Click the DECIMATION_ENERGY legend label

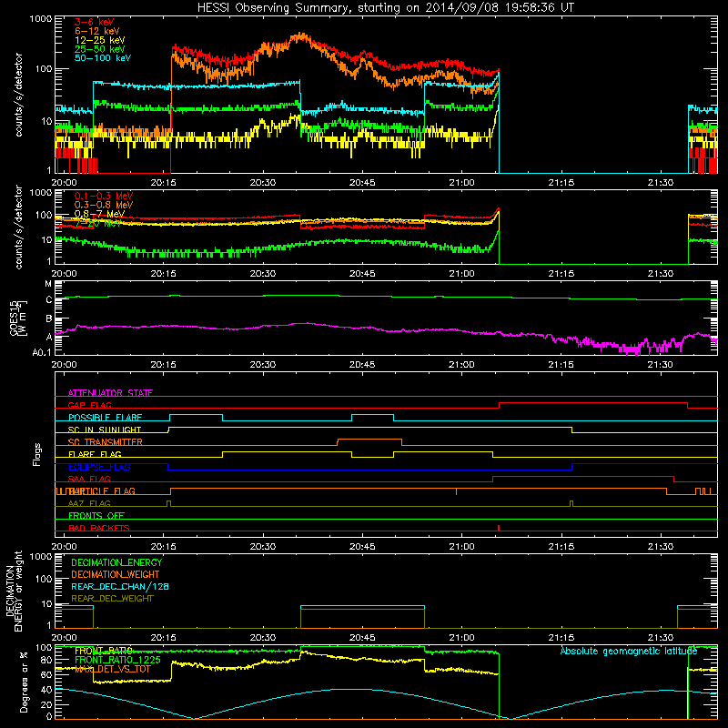[116, 562]
